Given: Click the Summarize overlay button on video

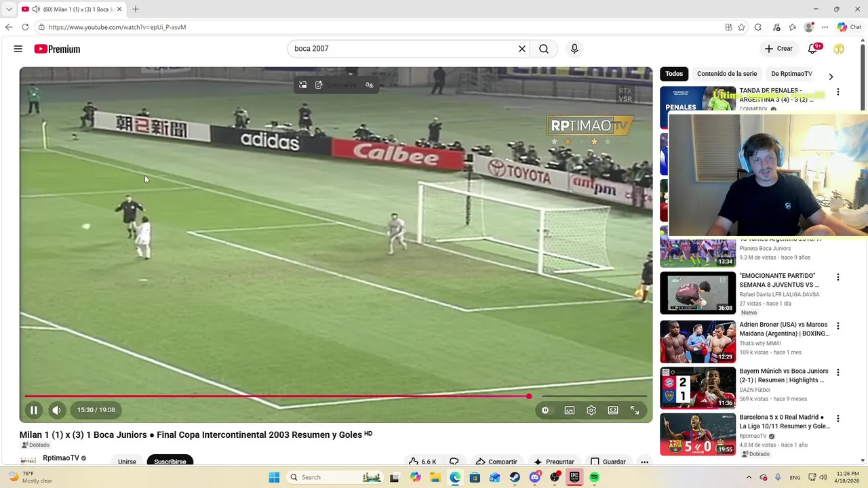Looking at the screenshot, I should [x=336, y=85].
